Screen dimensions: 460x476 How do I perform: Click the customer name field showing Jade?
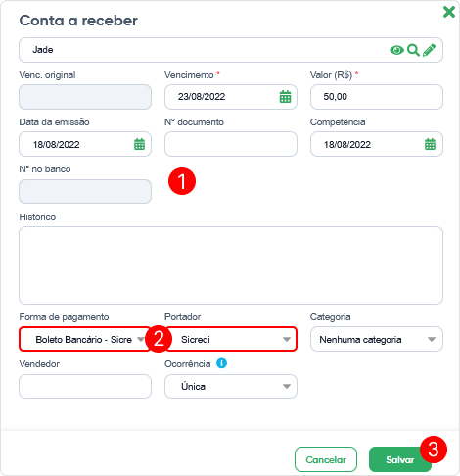pyautogui.click(x=231, y=50)
